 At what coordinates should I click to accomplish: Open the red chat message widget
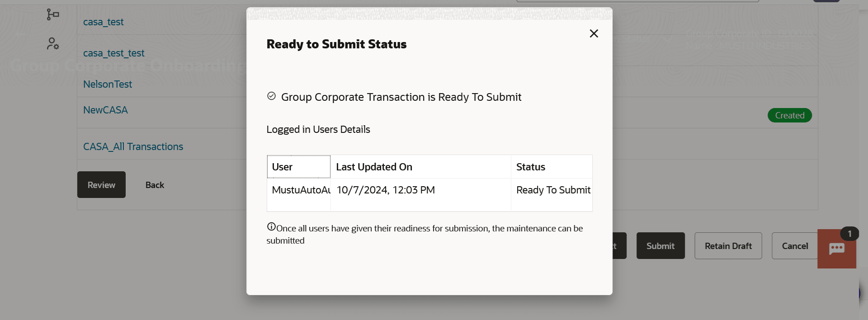pyautogui.click(x=836, y=249)
